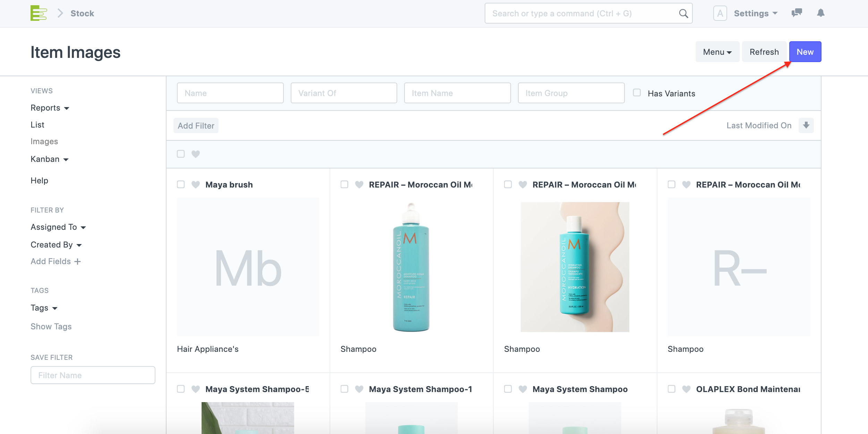This screenshot has height=434, width=868.
Task: Check the Maya brush item checkbox
Action: (181, 184)
